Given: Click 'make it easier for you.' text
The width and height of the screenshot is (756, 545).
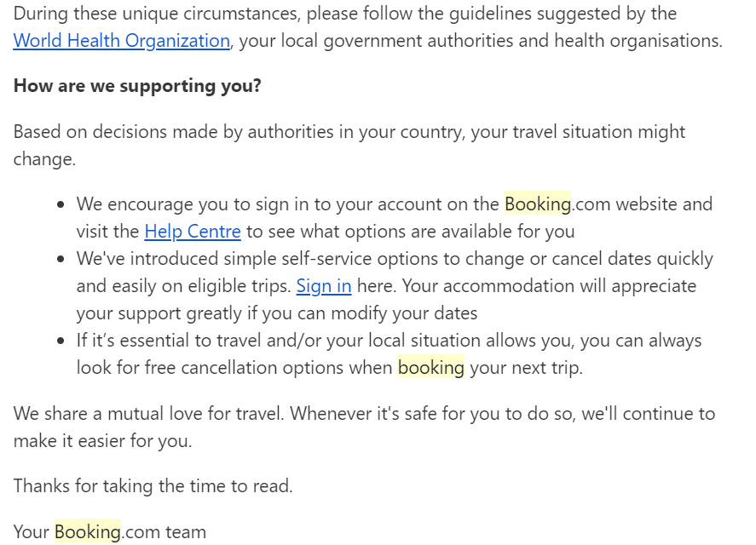Looking at the screenshot, I should pyautogui.click(x=102, y=441).
